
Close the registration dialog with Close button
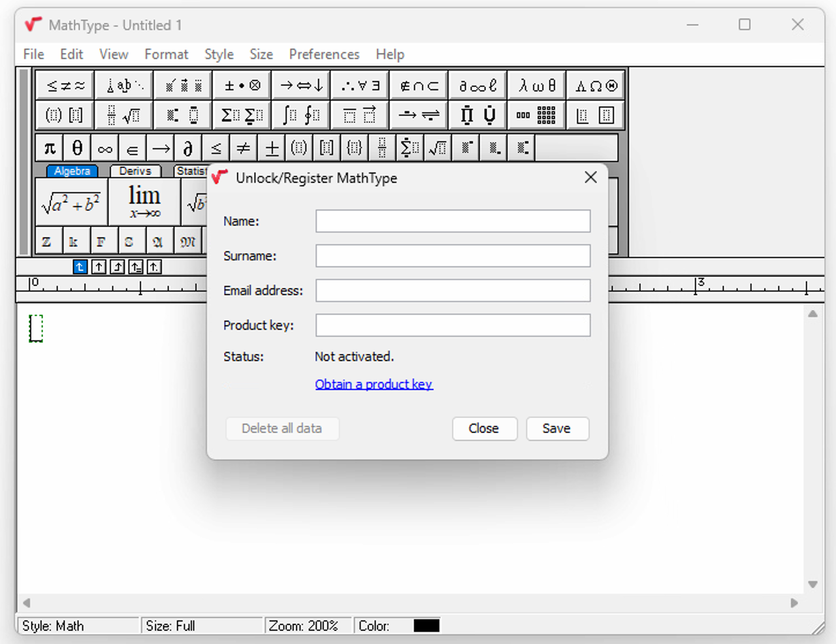pyautogui.click(x=484, y=428)
